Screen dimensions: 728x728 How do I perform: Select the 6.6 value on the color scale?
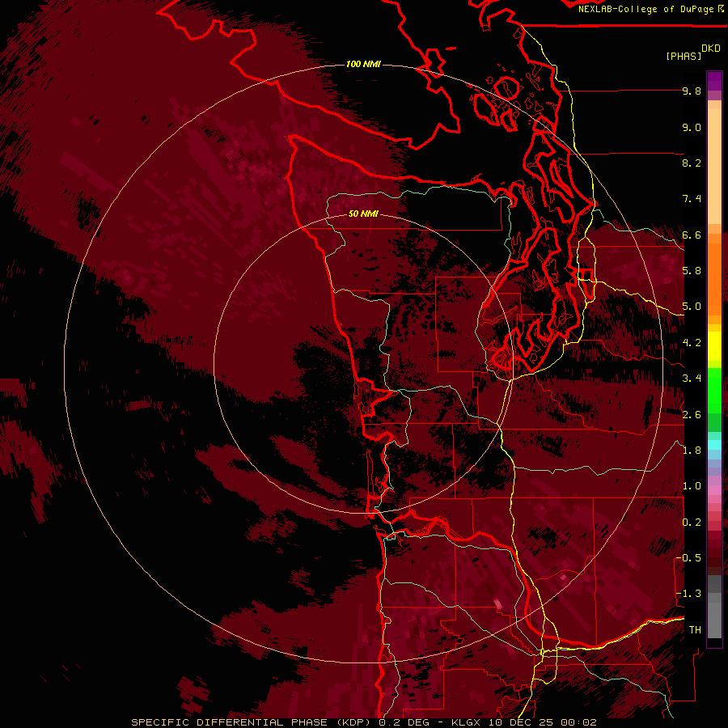(692, 235)
